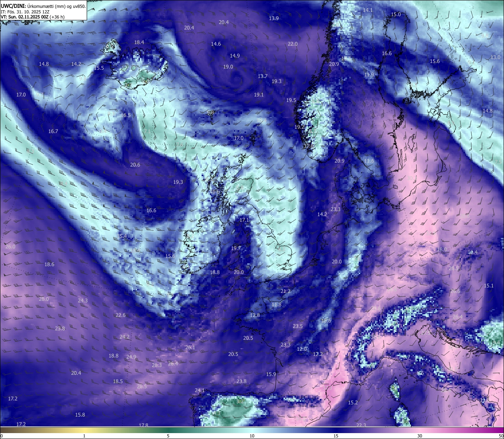Click the map value '26.1'
The width and height of the screenshot is (504, 439).
click(x=190, y=348)
